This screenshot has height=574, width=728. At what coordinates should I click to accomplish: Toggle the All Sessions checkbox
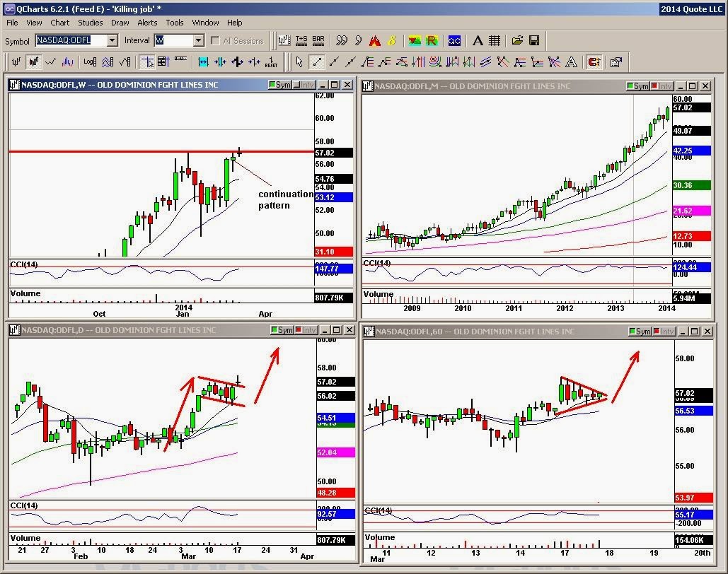pyautogui.click(x=215, y=41)
